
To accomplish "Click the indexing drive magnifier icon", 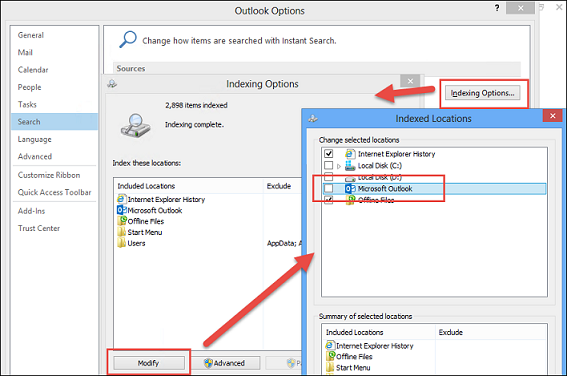I will tap(136, 126).
